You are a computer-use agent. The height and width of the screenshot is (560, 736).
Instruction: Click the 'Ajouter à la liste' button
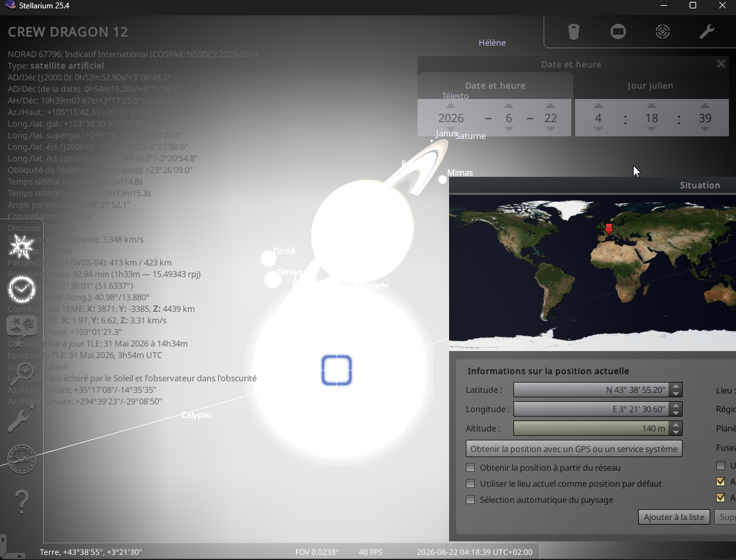[674, 517]
